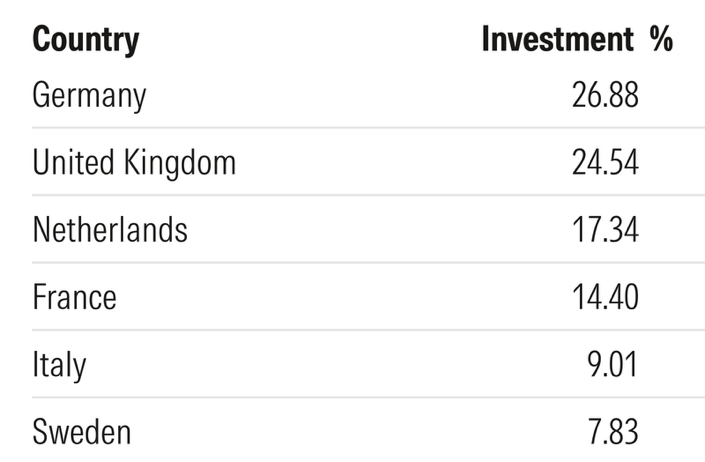This screenshot has height=462, width=705.
Task: Select the United Kingdom row label
Action: pos(134,163)
